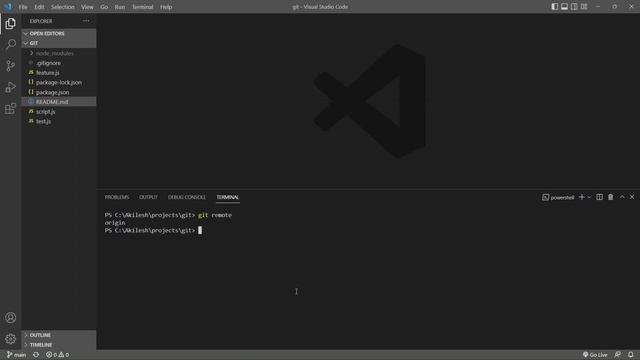The width and height of the screenshot is (640, 360).
Task: Switch to the Debug Console tab
Action: 187,197
